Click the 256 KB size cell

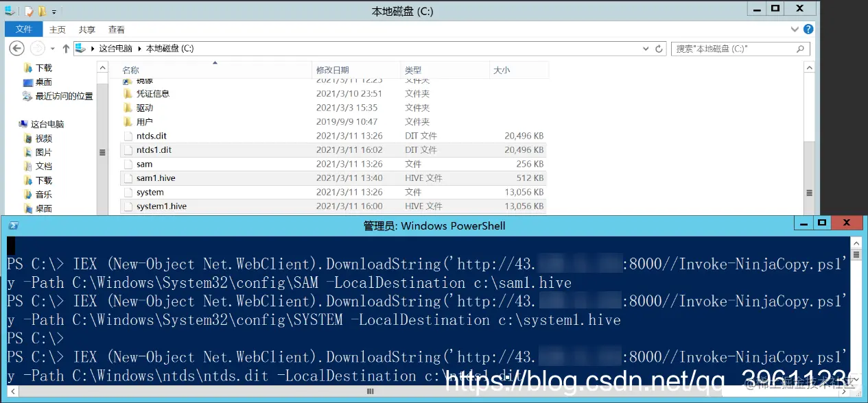[x=530, y=164]
